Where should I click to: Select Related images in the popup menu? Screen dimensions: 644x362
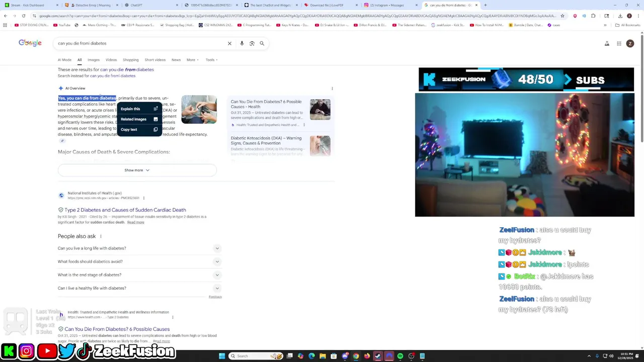click(x=139, y=119)
